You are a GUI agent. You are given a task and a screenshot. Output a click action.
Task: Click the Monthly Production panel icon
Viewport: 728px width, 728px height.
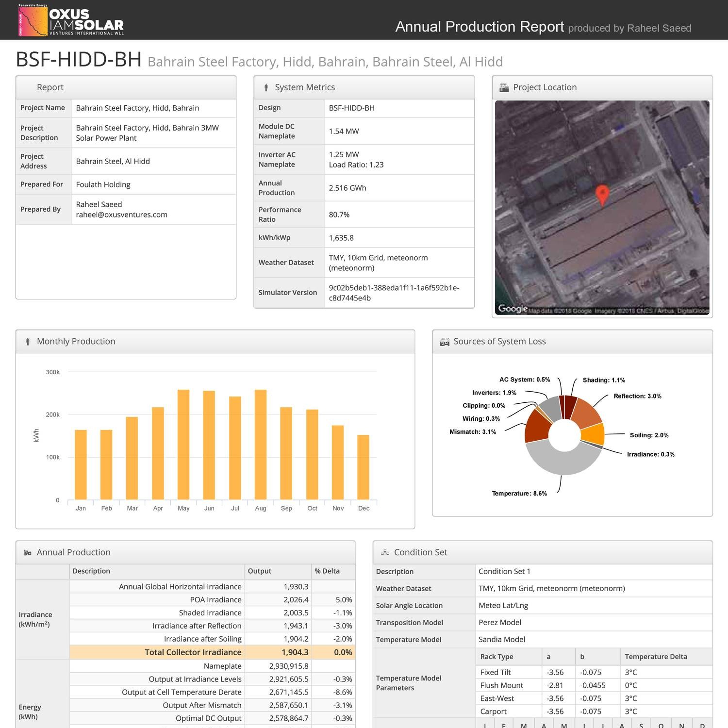(x=28, y=342)
